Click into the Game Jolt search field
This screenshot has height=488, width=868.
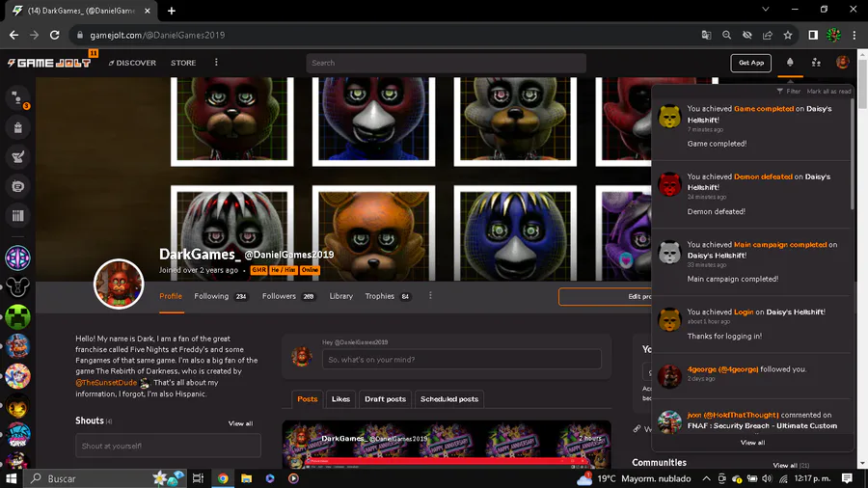pos(446,63)
